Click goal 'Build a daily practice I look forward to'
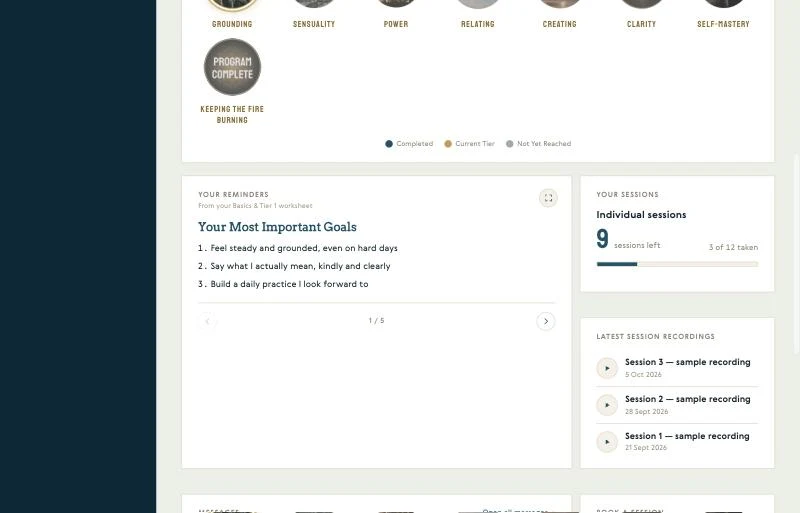 289,284
